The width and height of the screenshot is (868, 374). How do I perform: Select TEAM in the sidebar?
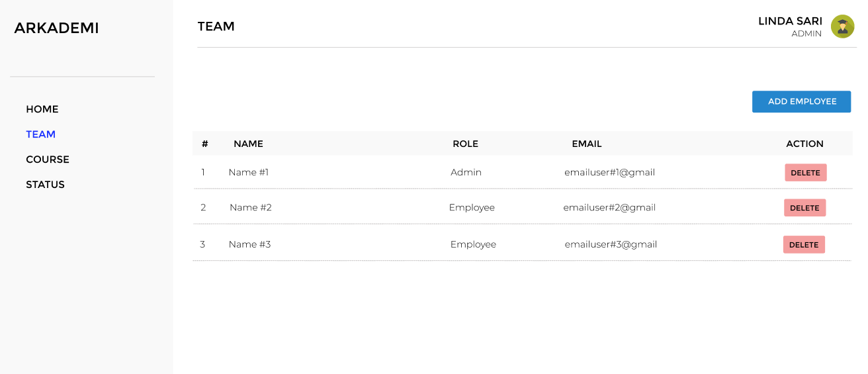pyautogui.click(x=41, y=134)
